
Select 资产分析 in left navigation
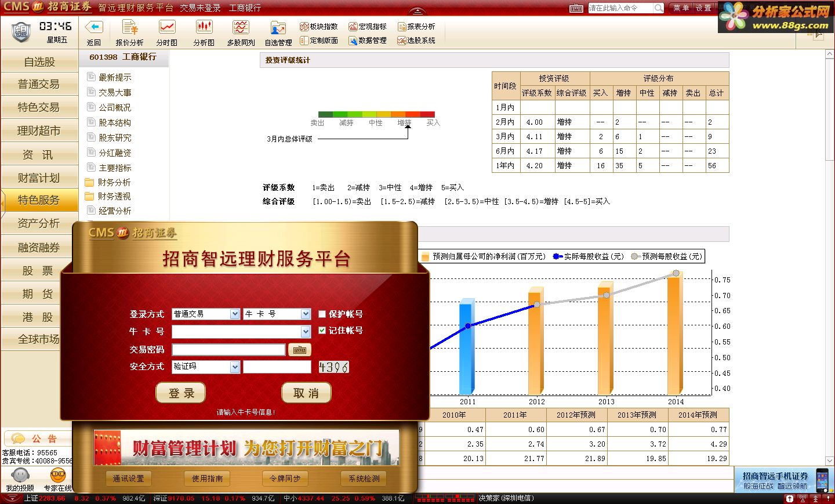point(39,223)
